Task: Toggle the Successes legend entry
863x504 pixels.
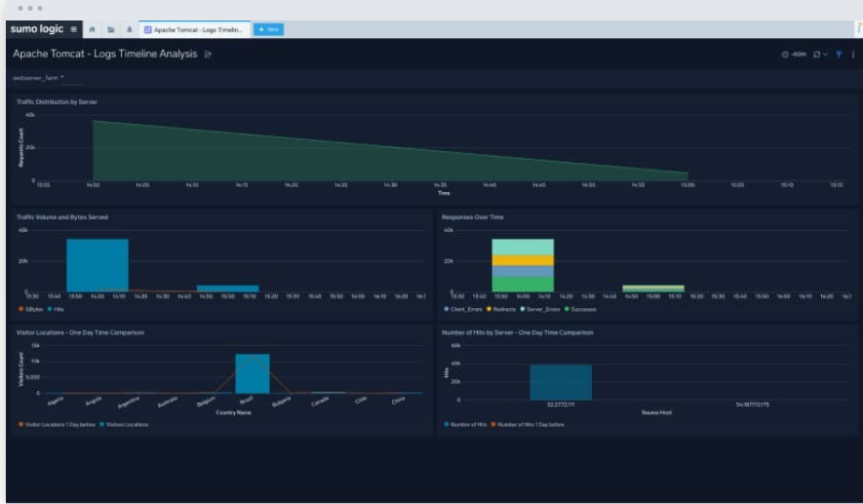Action: click(x=580, y=309)
